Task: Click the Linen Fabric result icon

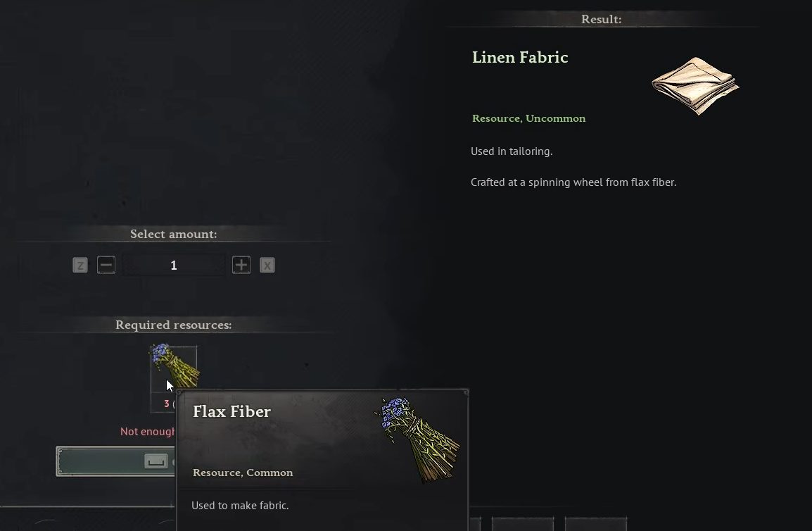Action: pos(695,85)
